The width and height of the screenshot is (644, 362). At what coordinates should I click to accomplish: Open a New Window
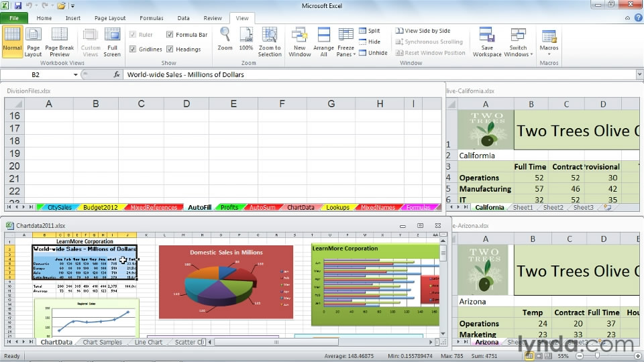300,42
